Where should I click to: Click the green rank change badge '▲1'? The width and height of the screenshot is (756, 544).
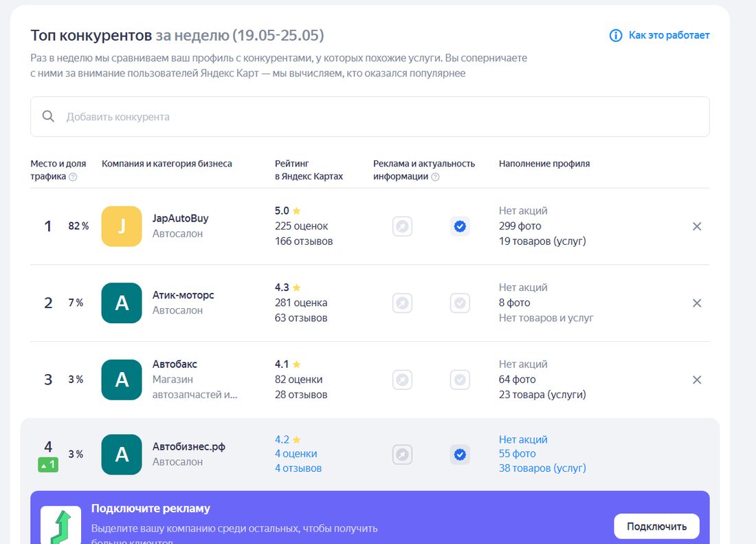pos(48,465)
